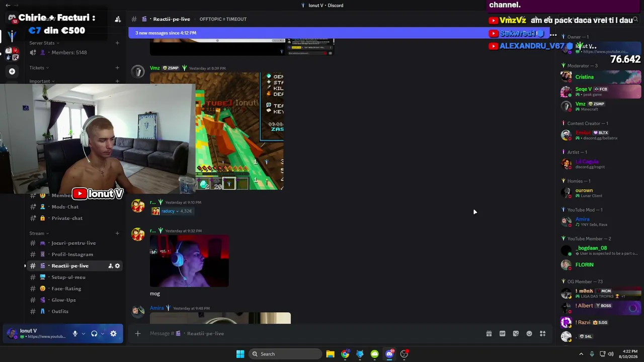Open the taskbar volume control
The height and width of the screenshot is (362, 644).
click(611, 354)
